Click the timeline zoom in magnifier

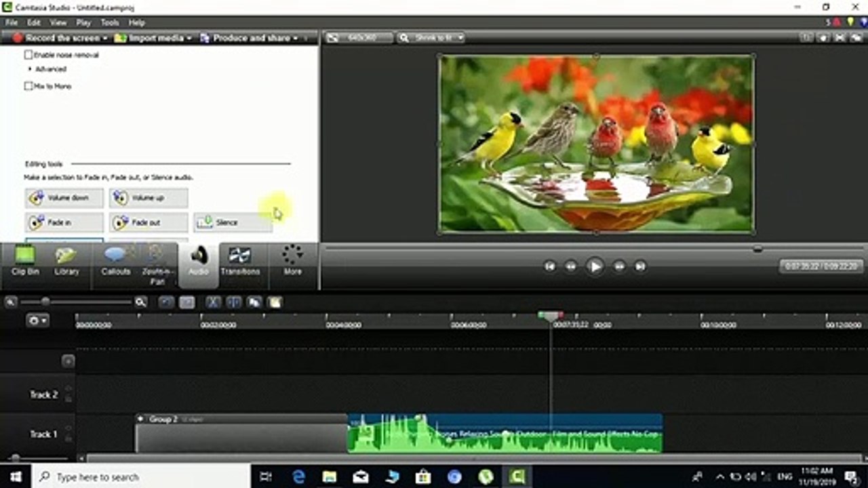point(140,302)
